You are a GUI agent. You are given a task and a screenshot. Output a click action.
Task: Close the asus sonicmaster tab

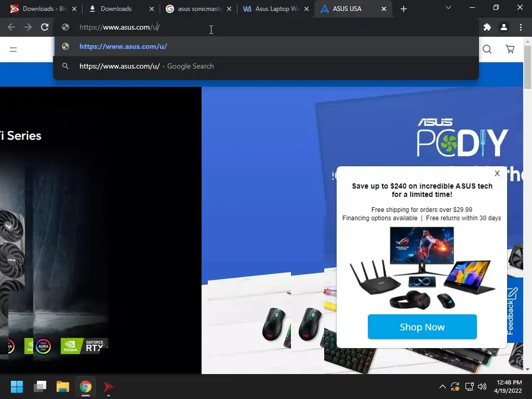tap(229, 9)
